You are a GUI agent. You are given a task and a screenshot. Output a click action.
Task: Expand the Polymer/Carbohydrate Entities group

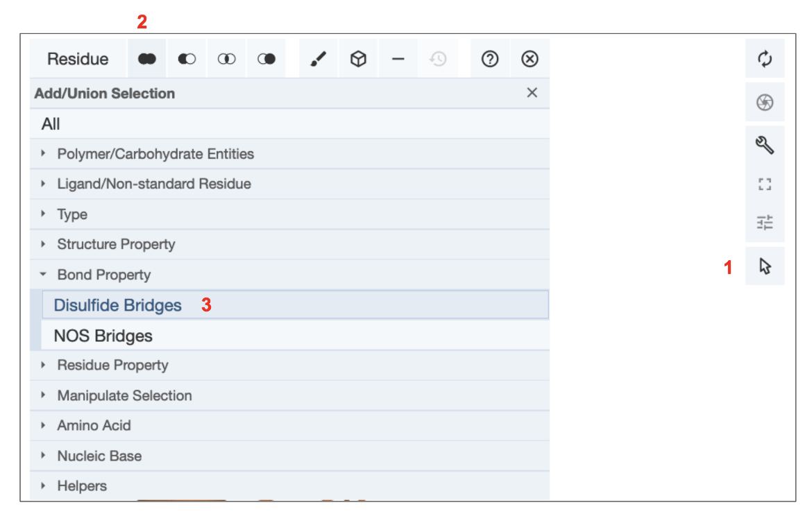tap(155, 154)
